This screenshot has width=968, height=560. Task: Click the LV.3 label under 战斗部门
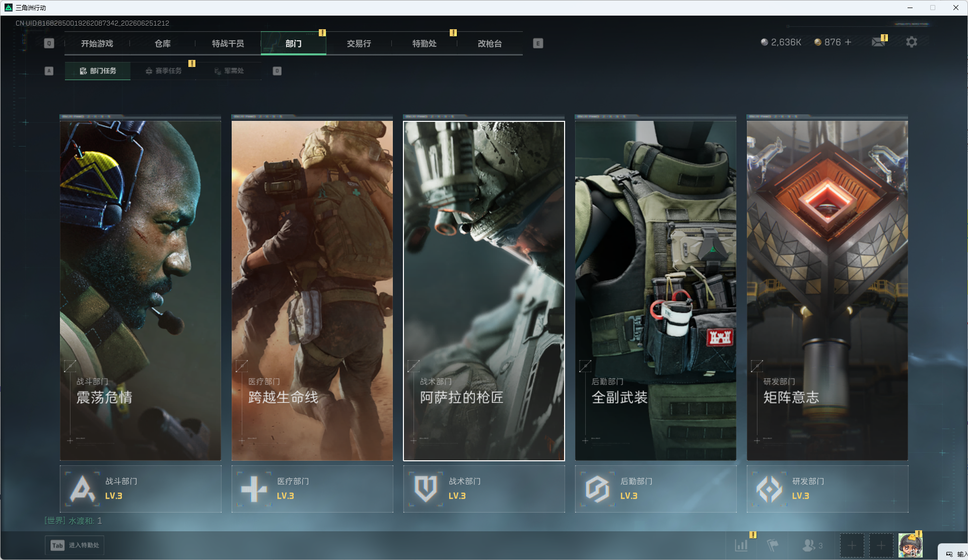[x=114, y=496]
